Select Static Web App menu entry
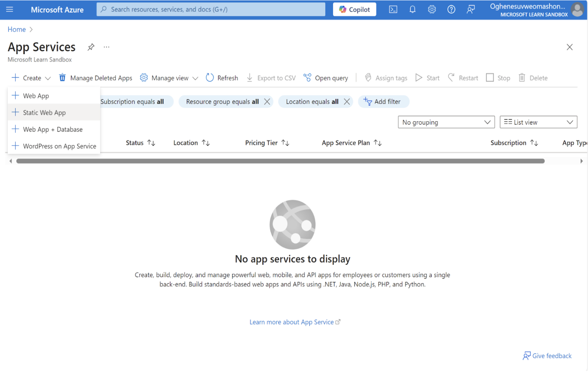The image size is (588, 373). click(x=54, y=112)
